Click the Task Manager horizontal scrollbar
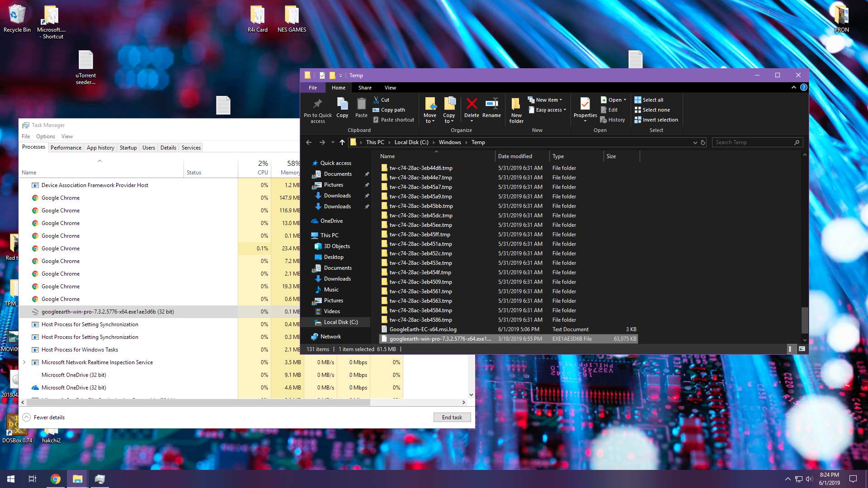This screenshot has width=868, height=488. pyautogui.click(x=199, y=402)
